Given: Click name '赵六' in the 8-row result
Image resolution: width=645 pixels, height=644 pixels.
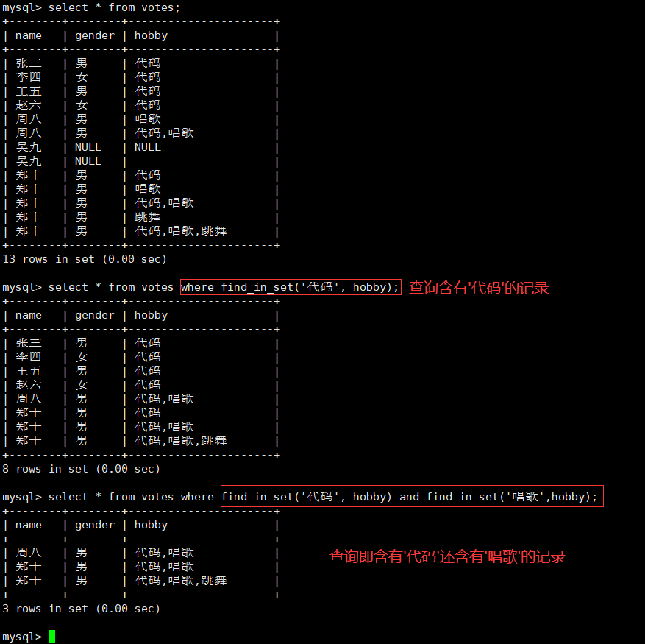Looking at the screenshot, I should coord(29,385).
